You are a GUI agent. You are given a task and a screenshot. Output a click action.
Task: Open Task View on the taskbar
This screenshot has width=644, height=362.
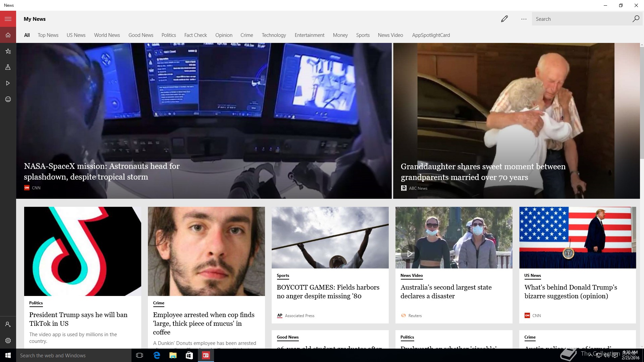tap(140, 355)
